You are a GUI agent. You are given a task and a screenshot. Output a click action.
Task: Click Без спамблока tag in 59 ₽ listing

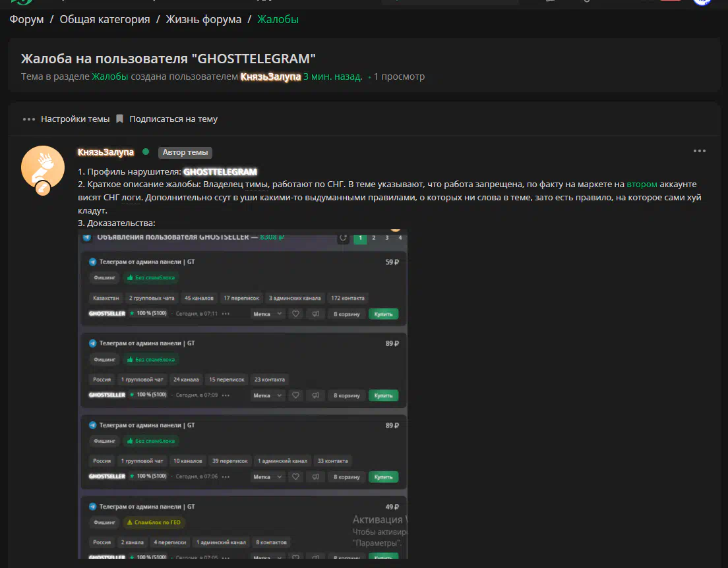click(151, 277)
